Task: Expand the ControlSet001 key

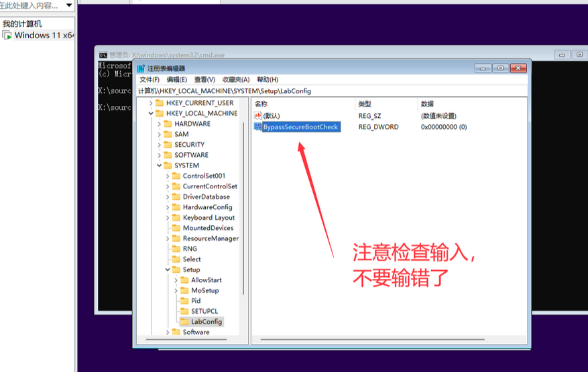Action: click(x=168, y=176)
